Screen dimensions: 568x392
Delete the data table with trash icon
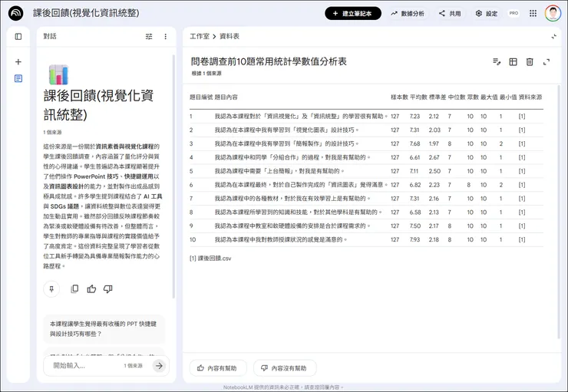530,62
